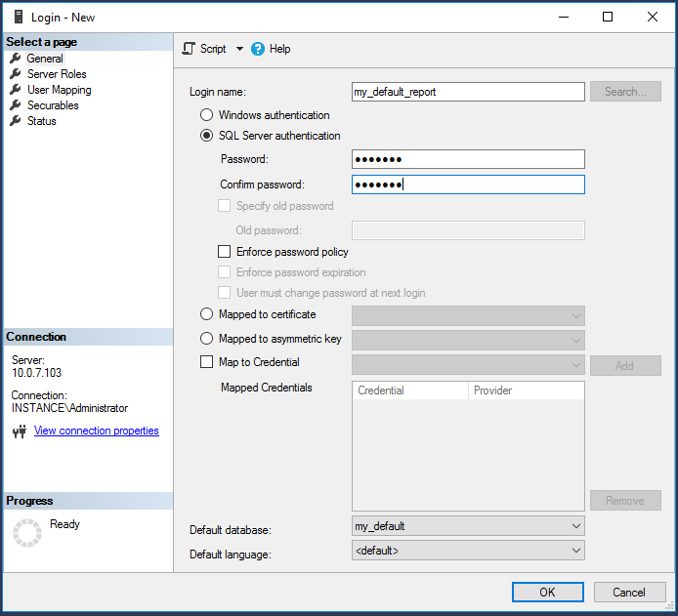
Task: Select Windows authentication radio button
Action: click(x=206, y=115)
